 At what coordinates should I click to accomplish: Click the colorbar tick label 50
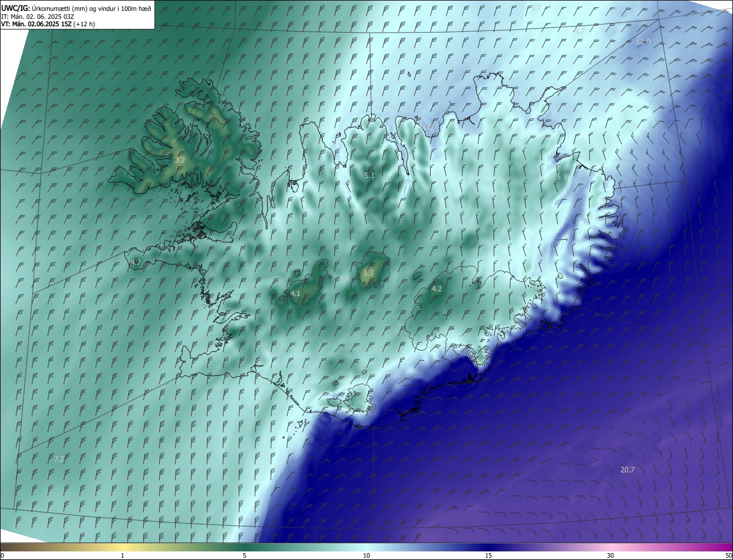pyautogui.click(x=728, y=555)
